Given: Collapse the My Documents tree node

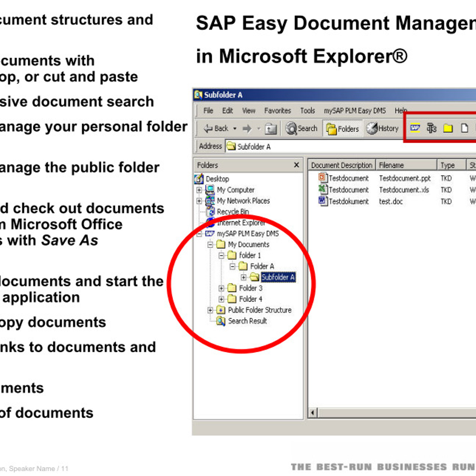Looking at the screenshot, I should point(210,244).
